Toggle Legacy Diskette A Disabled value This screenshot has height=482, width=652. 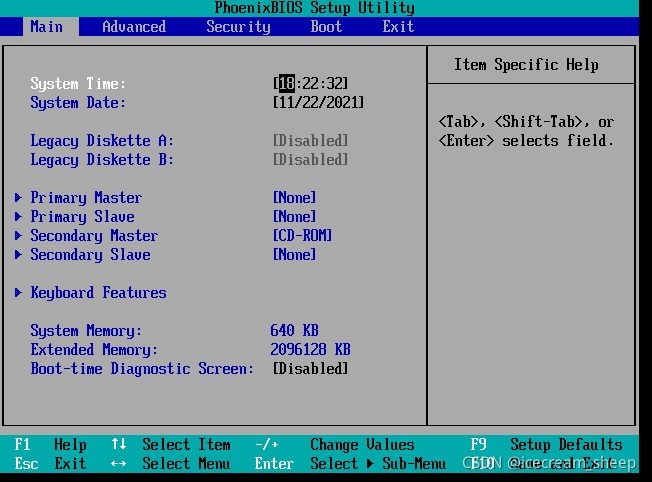pos(310,141)
